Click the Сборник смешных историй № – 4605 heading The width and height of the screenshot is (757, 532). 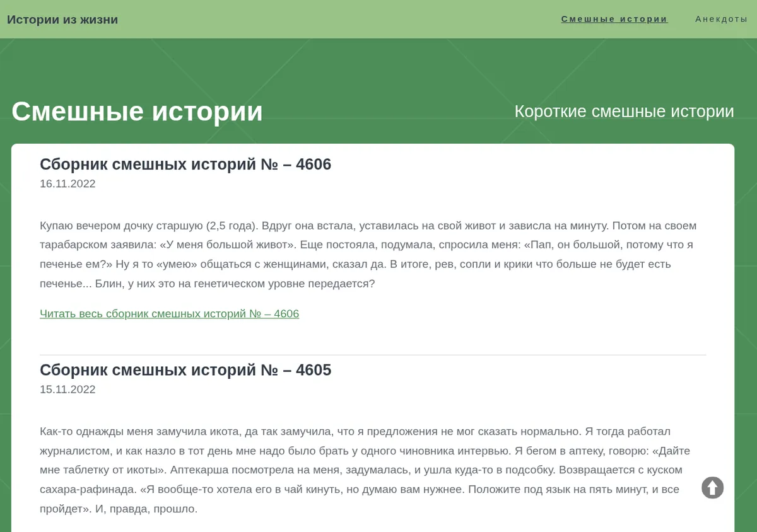tap(185, 370)
